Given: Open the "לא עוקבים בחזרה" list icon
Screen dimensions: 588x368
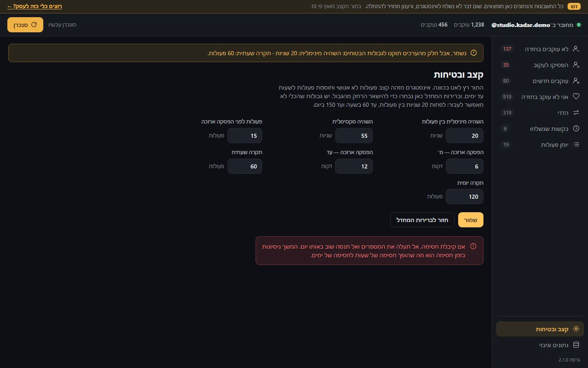Looking at the screenshot, I should pos(576,49).
